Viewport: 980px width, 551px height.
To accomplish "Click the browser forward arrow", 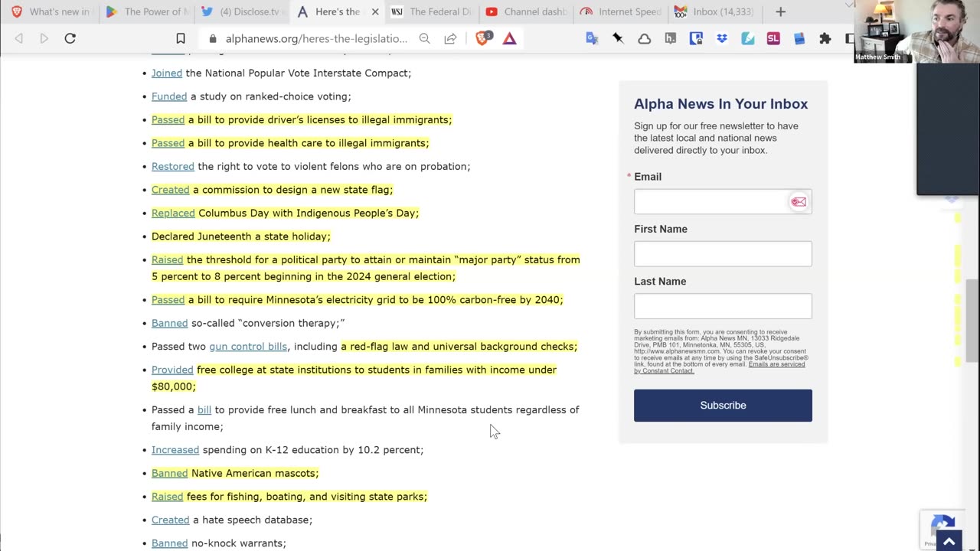I will 44,38.
